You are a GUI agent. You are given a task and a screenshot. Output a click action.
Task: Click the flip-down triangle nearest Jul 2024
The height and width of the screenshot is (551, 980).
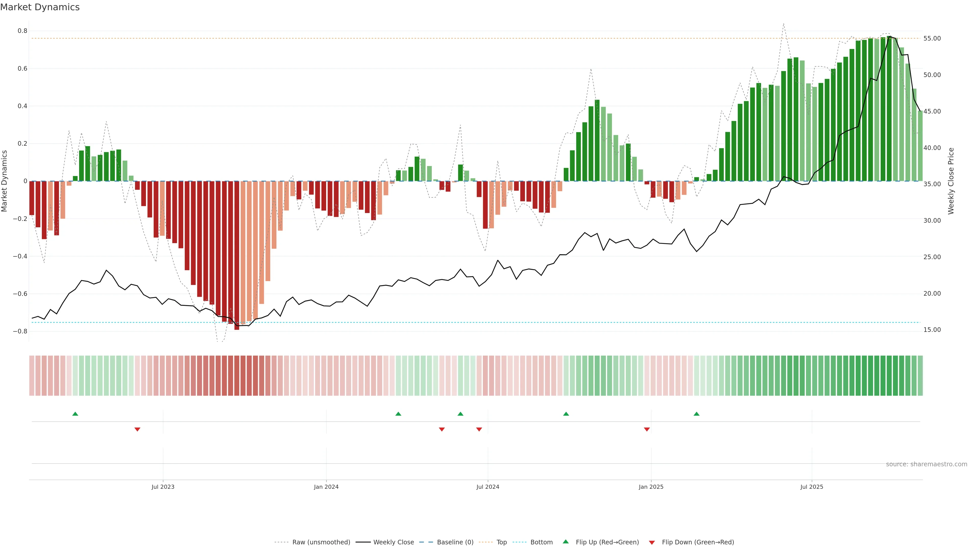(x=479, y=429)
